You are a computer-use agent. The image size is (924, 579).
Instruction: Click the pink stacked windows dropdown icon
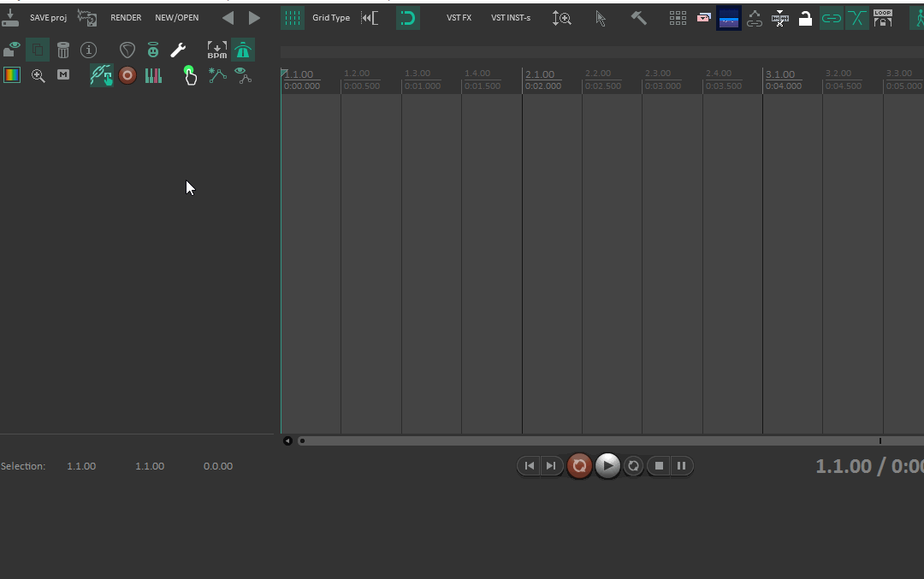click(703, 18)
